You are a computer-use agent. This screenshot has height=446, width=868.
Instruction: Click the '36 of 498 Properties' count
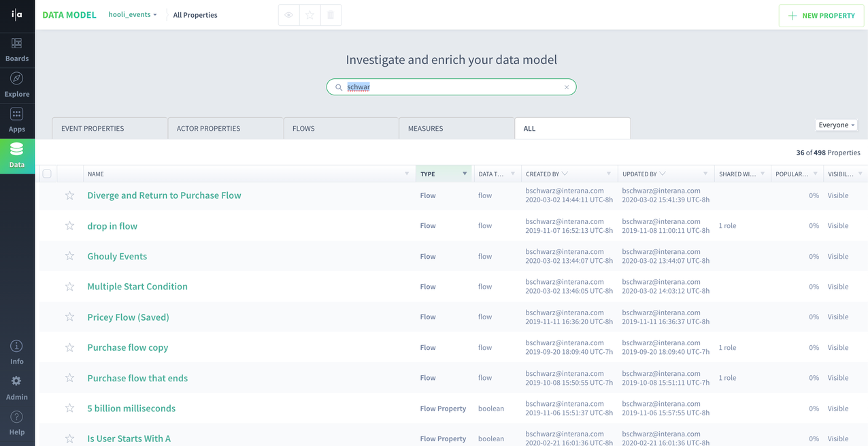[828, 153]
